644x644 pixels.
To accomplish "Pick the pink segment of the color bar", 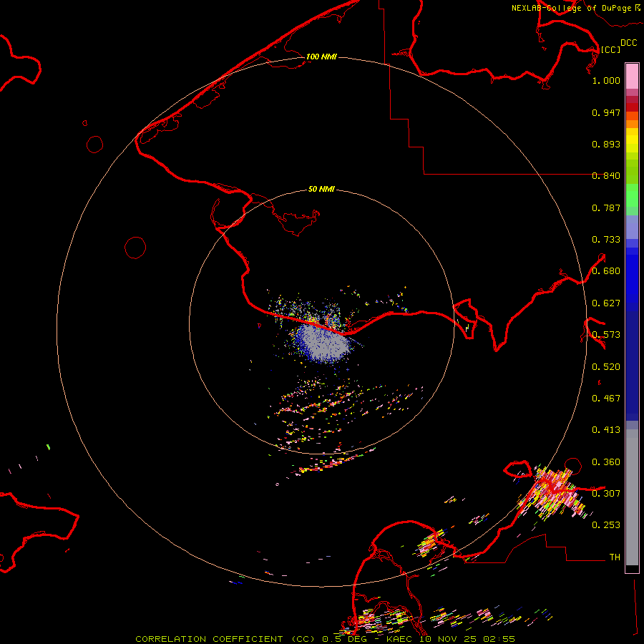I will coord(632,77).
